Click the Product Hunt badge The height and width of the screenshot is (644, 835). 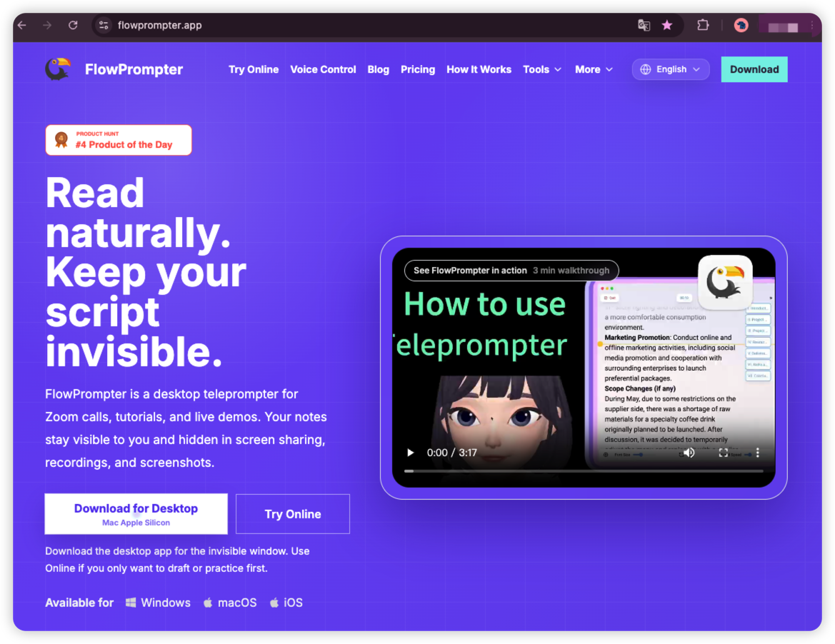pyautogui.click(x=119, y=140)
